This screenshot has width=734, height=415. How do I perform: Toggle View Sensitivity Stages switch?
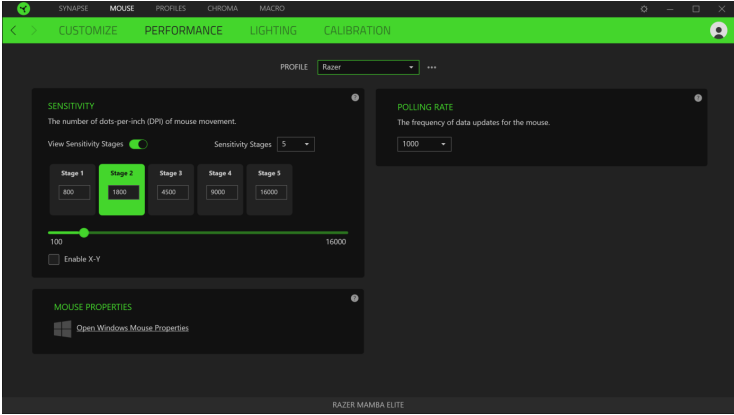pyautogui.click(x=139, y=144)
